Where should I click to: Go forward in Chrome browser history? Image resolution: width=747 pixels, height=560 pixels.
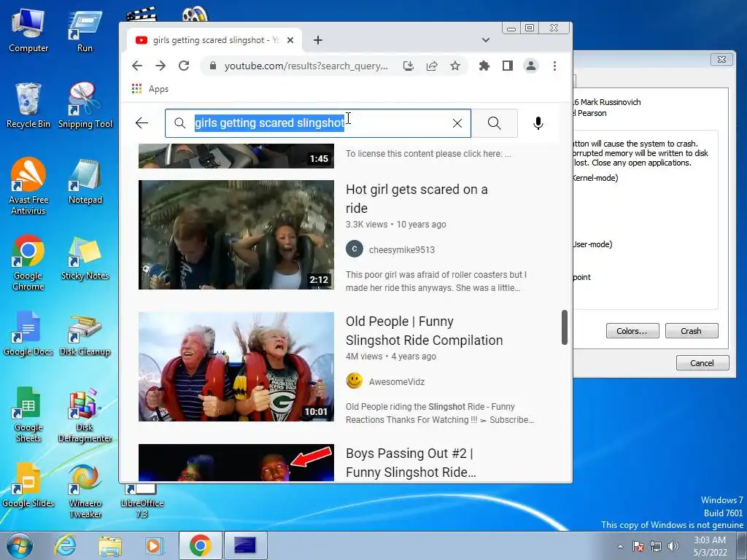(x=160, y=66)
